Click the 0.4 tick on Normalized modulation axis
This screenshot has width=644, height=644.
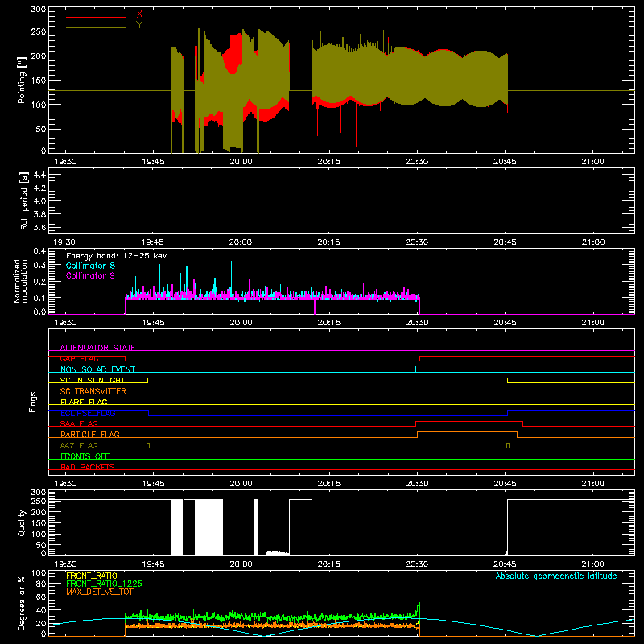[39, 250]
